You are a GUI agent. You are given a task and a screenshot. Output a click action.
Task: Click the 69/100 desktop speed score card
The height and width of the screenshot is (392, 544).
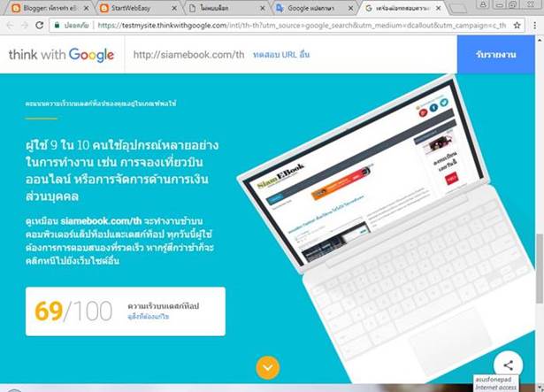click(x=126, y=311)
